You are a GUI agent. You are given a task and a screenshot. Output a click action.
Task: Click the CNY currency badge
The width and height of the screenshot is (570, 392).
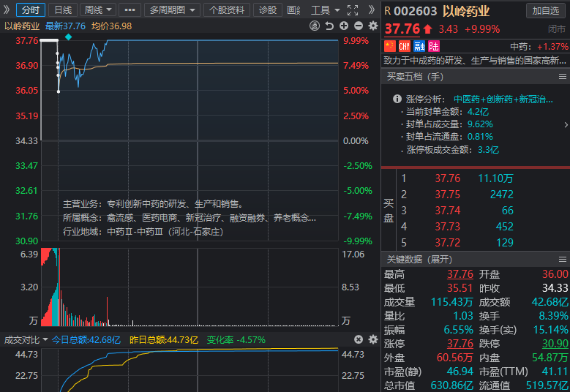coord(404,46)
